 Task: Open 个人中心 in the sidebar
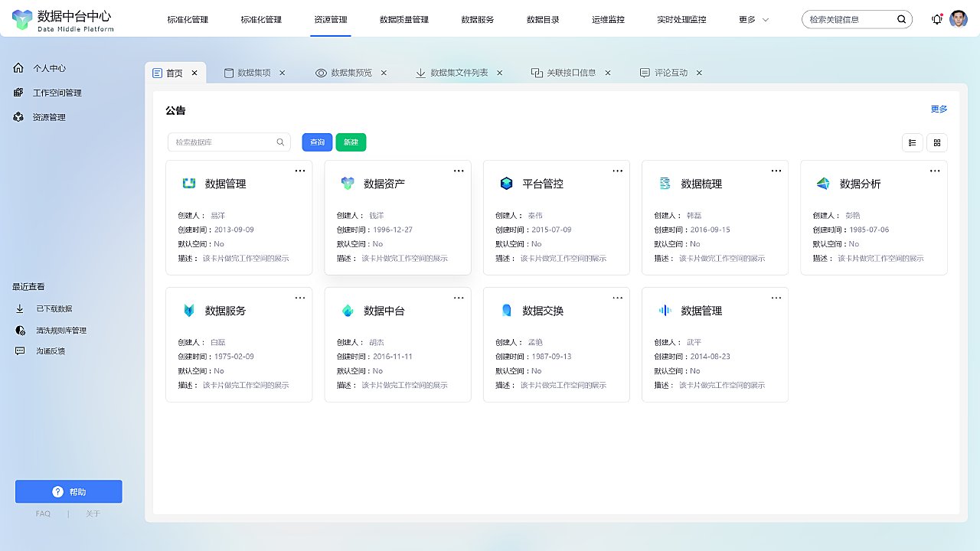point(40,68)
